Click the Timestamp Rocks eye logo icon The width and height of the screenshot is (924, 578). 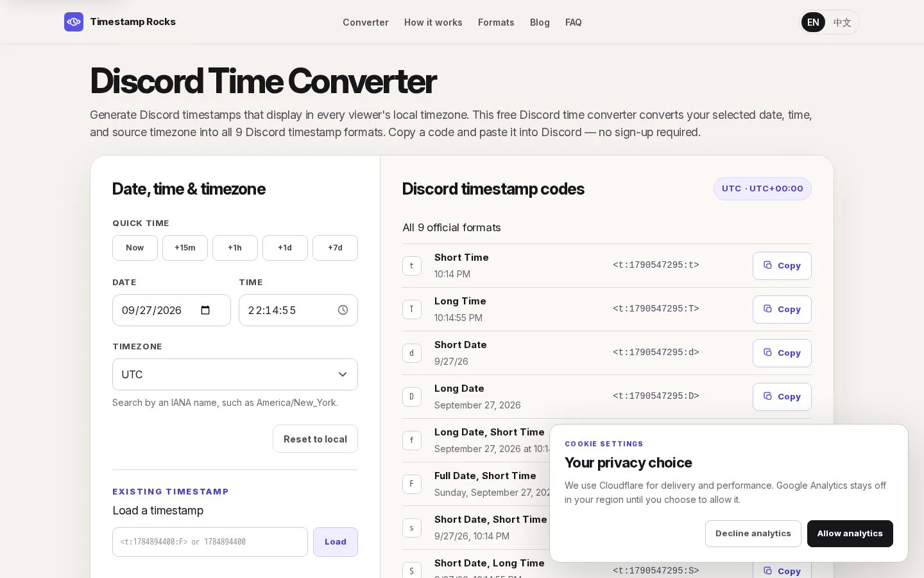click(74, 22)
